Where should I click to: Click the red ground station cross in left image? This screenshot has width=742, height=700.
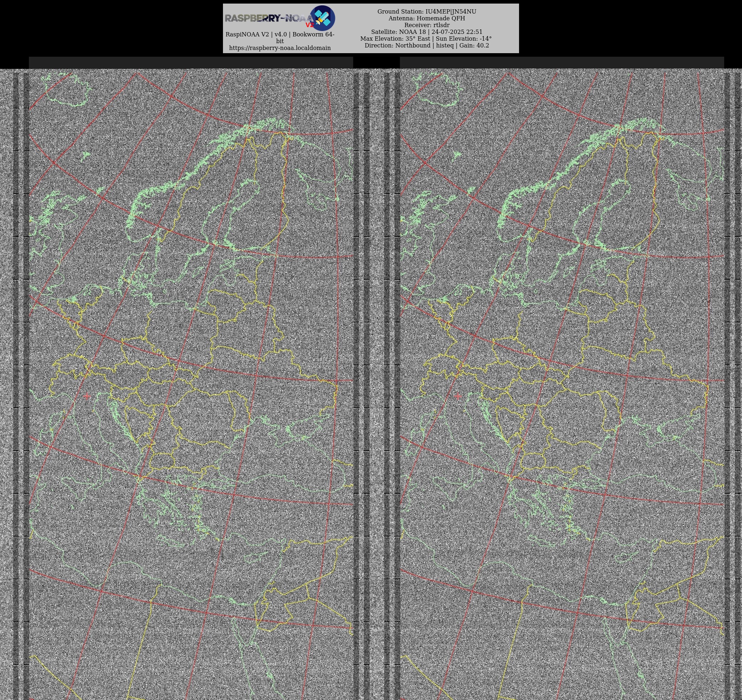tap(87, 396)
